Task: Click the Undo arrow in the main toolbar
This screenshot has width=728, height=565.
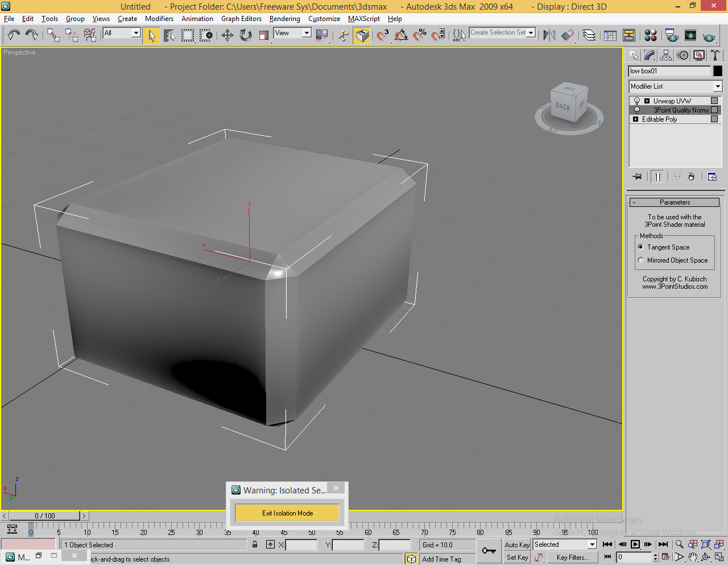Action: (14, 35)
